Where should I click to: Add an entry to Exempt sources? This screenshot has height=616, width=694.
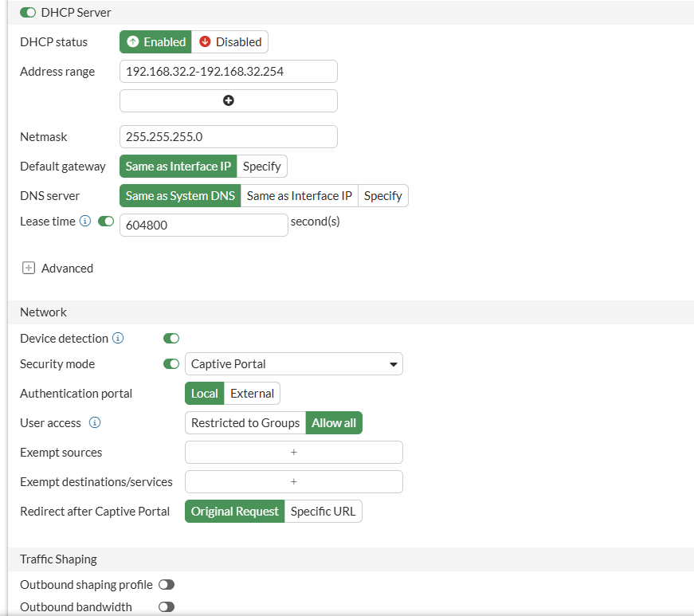pos(294,453)
